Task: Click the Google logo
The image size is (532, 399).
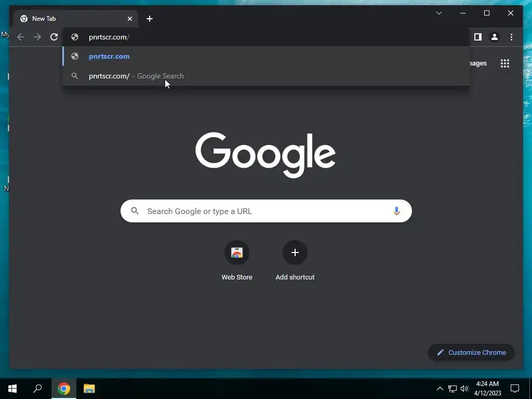Action: point(265,155)
